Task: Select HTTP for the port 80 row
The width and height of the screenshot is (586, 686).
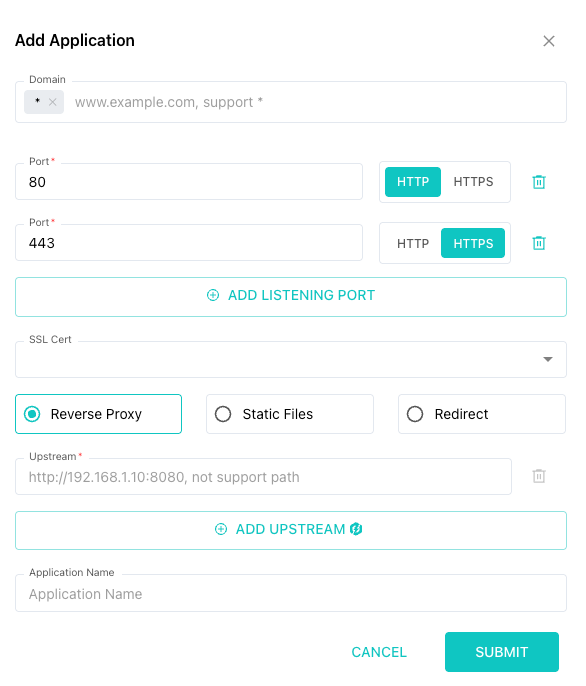Action: click(413, 182)
